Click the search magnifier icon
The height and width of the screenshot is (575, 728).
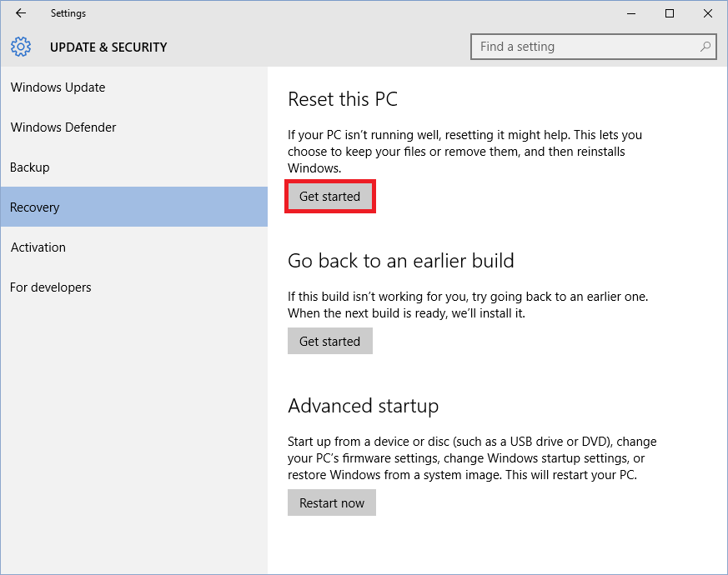pyautogui.click(x=705, y=47)
